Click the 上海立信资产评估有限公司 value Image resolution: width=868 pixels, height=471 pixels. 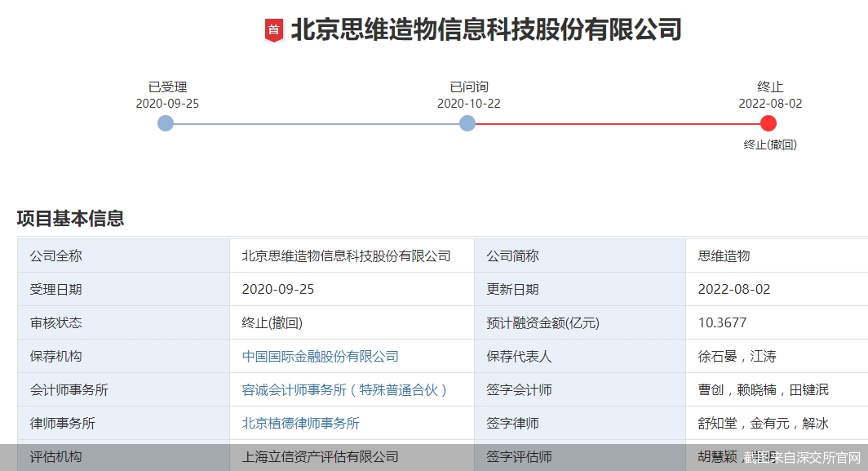pyautogui.click(x=320, y=456)
